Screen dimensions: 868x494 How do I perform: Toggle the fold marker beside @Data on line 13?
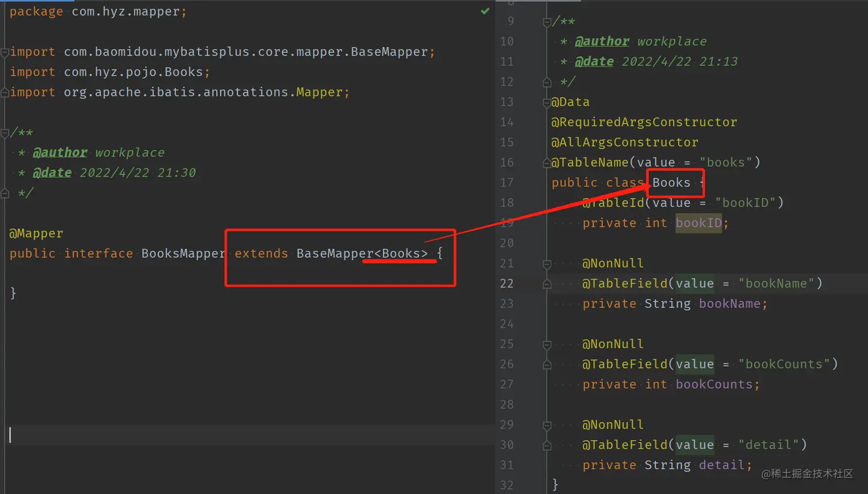point(547,103)
